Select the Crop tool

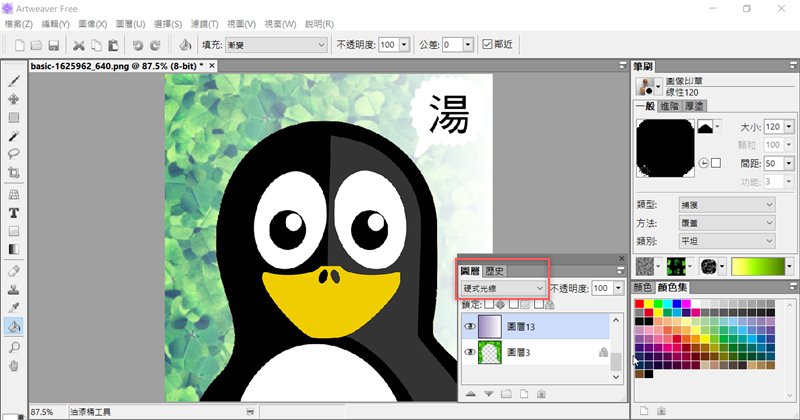coord(14,173)
